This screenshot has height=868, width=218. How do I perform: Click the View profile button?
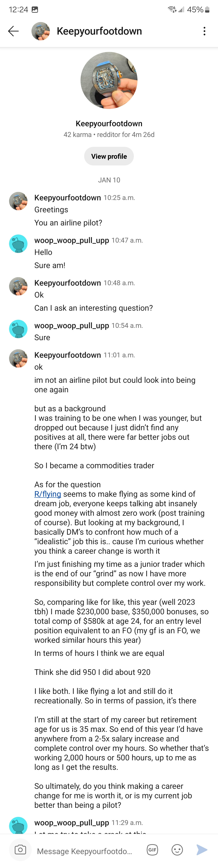[x=109, y=156]
